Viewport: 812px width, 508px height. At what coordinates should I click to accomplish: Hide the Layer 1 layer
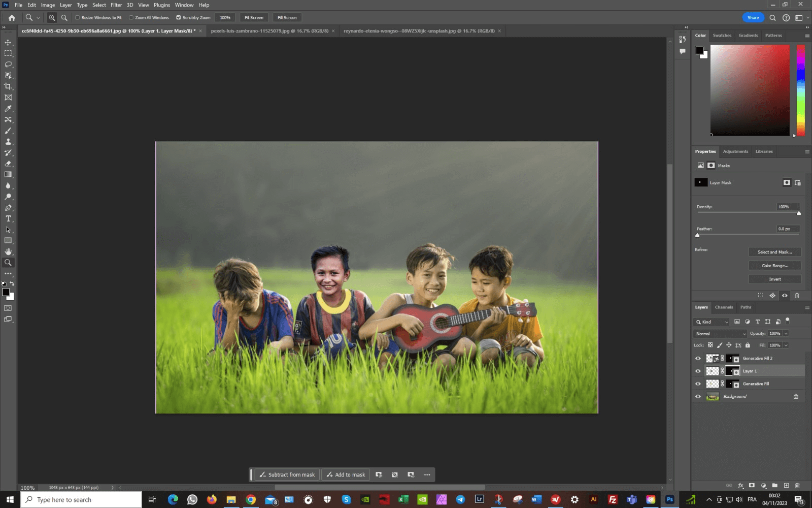(698, 371)
